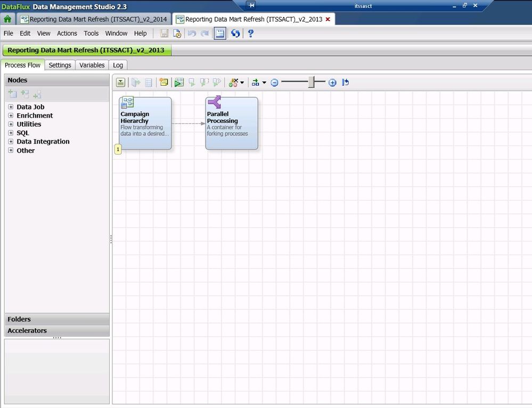This screenshot has height=408, width=532.
Task: Click the Save icon in main toolbar
Action: (164, 33)
